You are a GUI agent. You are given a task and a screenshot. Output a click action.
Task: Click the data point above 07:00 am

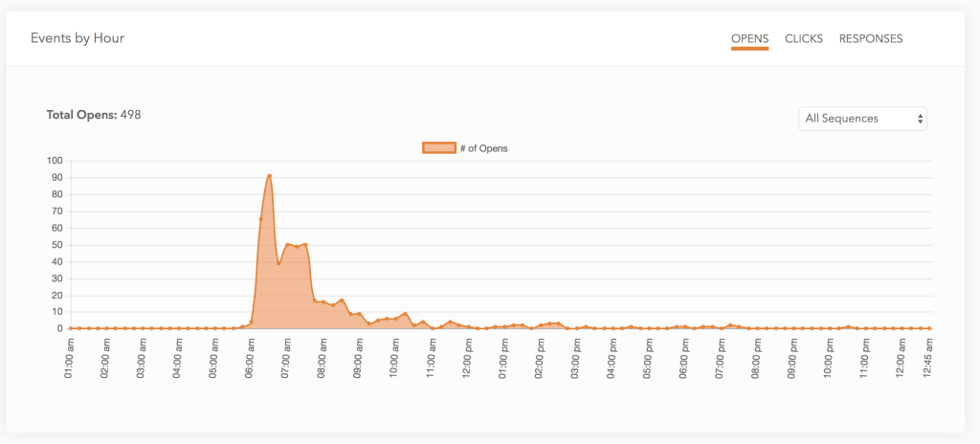(x=287, y=244)
